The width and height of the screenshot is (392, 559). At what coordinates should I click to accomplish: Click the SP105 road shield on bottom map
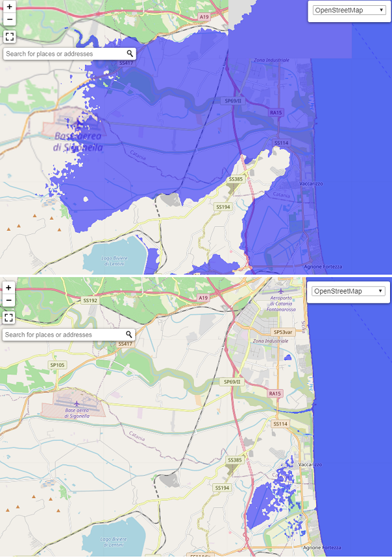click(57, 365)
